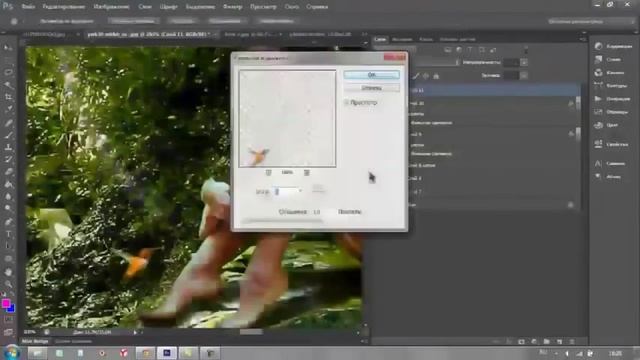
Task: Toggle Quick Mask mode button
Action: [8, 320]
